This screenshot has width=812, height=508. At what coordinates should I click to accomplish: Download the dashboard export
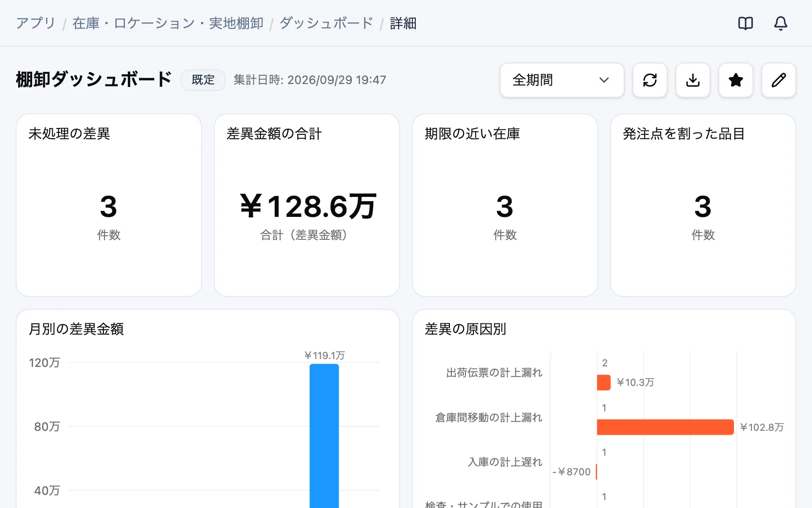(x=693, y=80)
